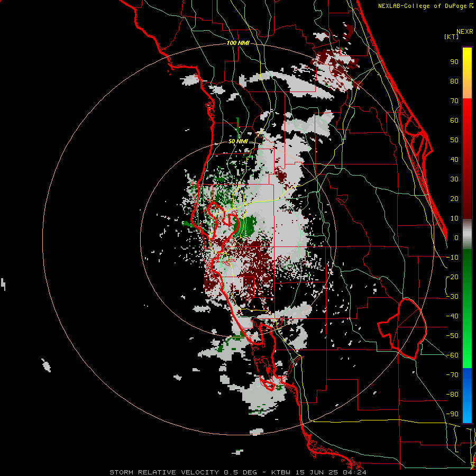Click the 90 value on velocity scale
The height and width of the screenshot is (476, 476).
[x=454, y=62]
